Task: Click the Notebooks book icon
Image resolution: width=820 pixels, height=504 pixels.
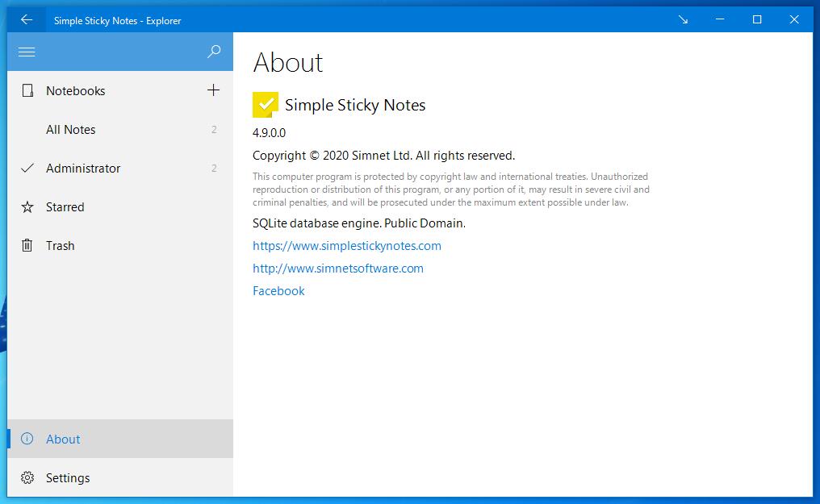Action: (x=27, y=91)
